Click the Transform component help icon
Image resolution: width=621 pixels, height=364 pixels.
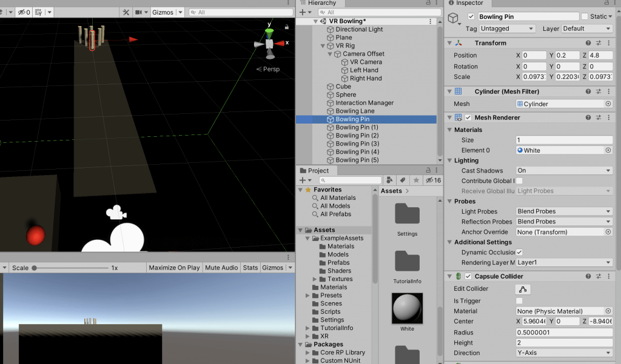pos(588,43)
